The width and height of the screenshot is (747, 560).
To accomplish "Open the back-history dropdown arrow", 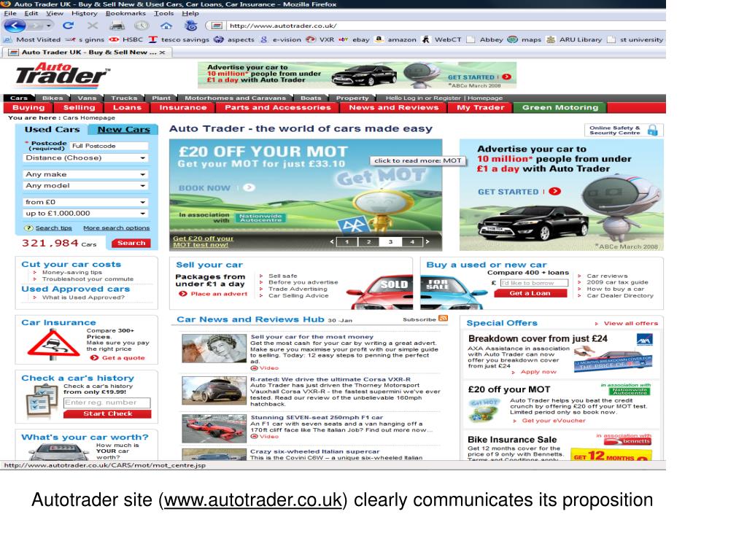I will click(49, 26).
